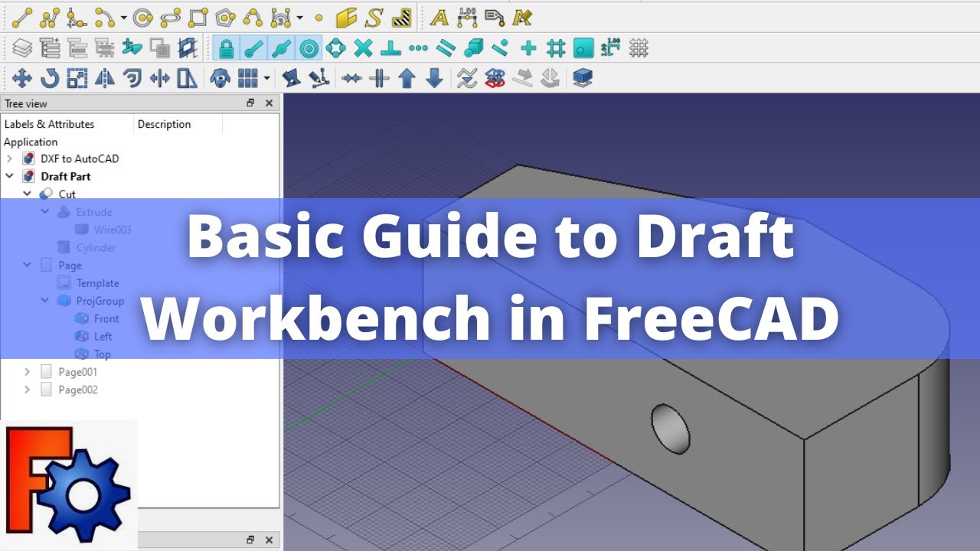980x551 pixels.
Task: Select the Ellipse tool
Action: [171, 17]
